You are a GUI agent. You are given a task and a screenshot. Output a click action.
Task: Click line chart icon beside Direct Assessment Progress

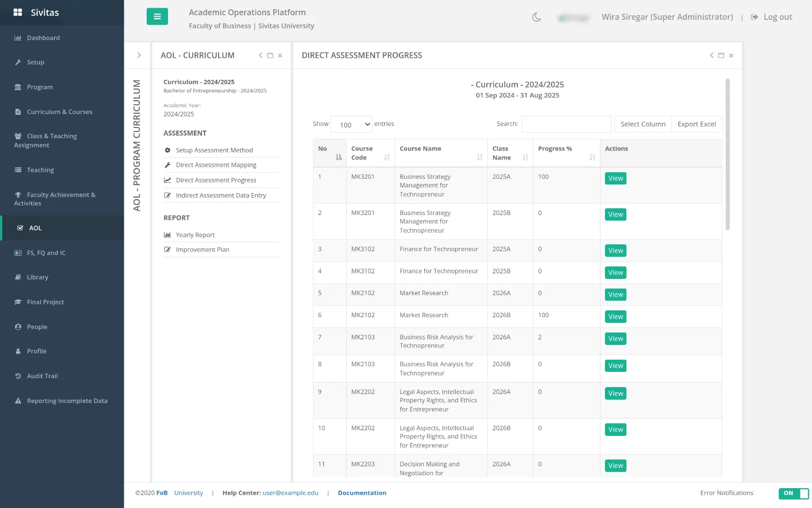167,180
